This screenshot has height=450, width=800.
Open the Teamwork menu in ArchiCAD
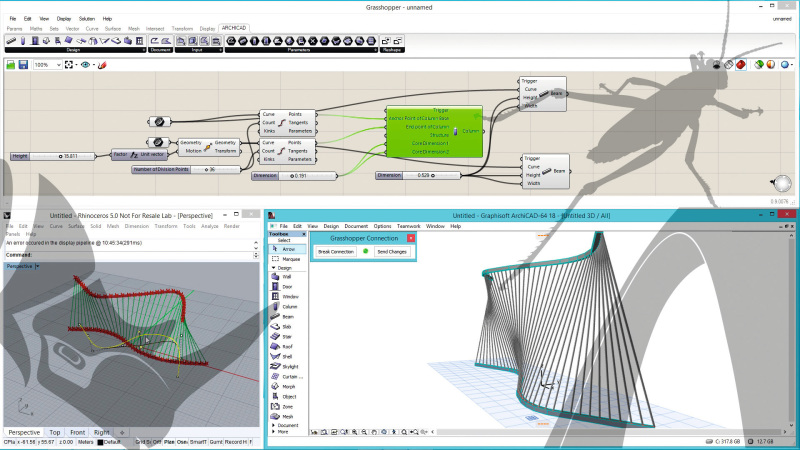pos(408,226)
